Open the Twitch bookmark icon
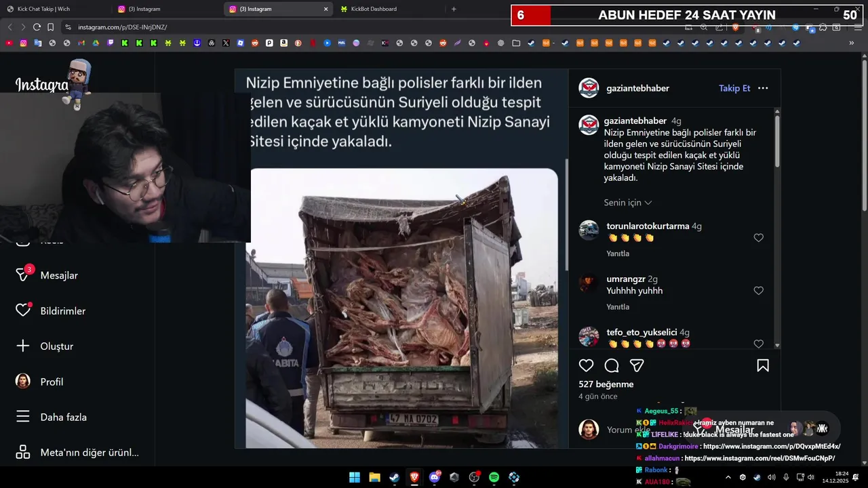The height and width of the screenshot is (488, 868). click(110, 43)
